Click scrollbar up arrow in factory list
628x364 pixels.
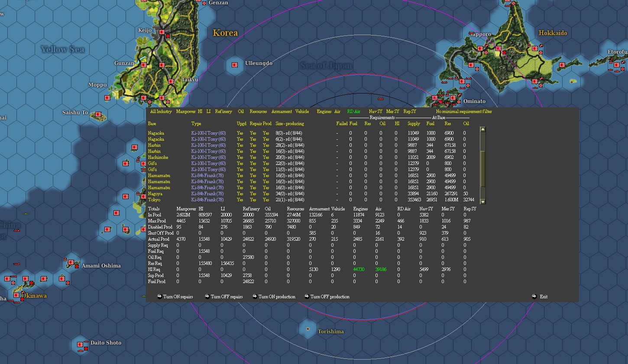pyautogui.click(x=483, y=129)
